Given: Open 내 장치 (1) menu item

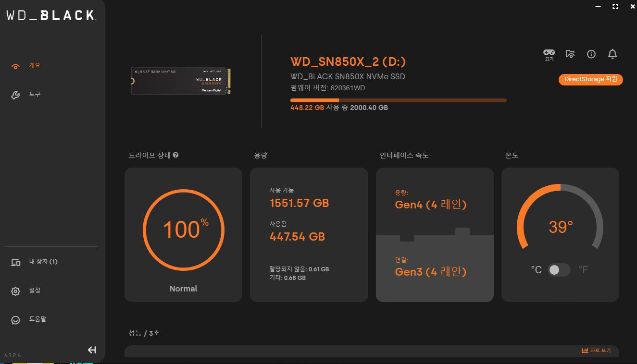Looking at the screenshot, I should 43,262.
